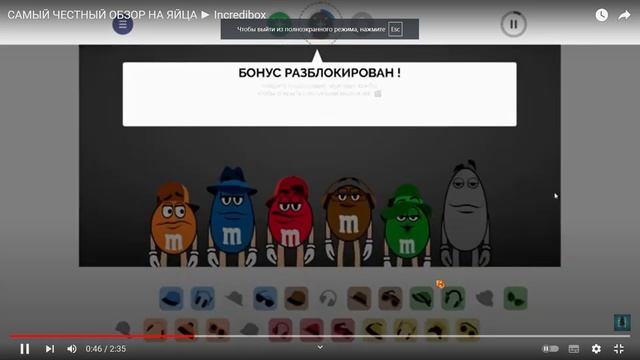
Task: Choose brown fedora icon beside brown sunglasses
Action: click(x=359, y=299)
